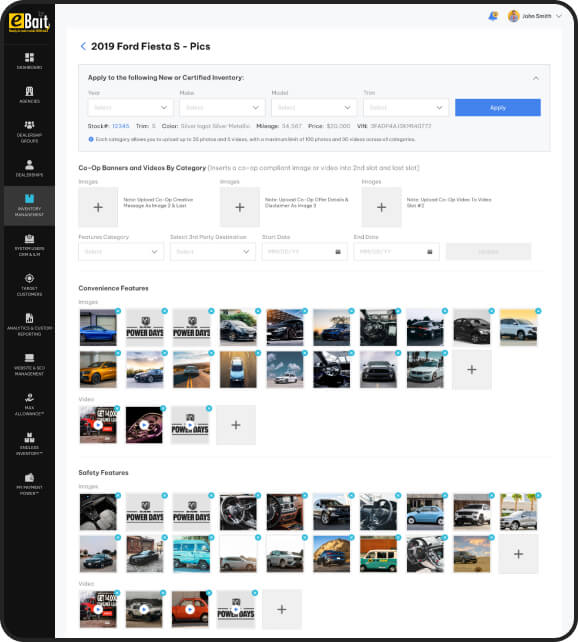Click John Smith's profile avatar

coord(513,16)
